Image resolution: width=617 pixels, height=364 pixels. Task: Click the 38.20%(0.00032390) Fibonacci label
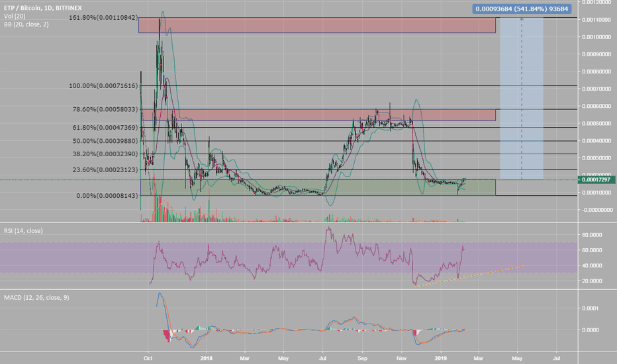[x=105, y=154]
